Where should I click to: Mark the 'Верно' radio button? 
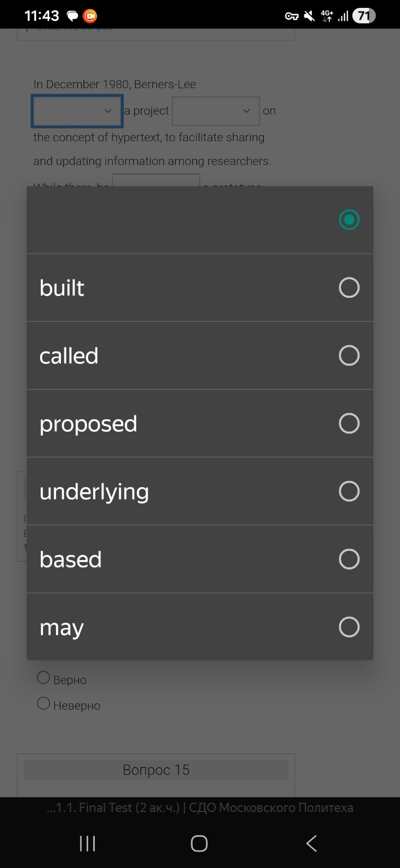(44, 678)
